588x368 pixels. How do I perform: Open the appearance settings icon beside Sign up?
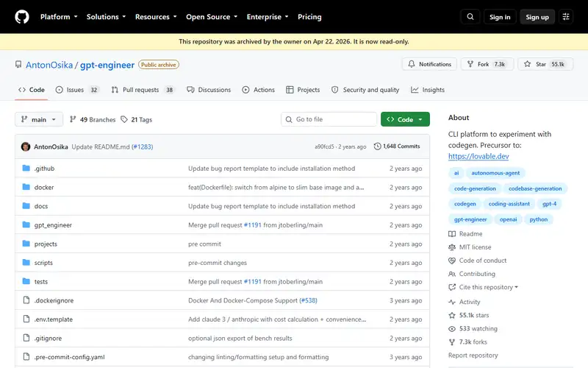click(566, 17)
